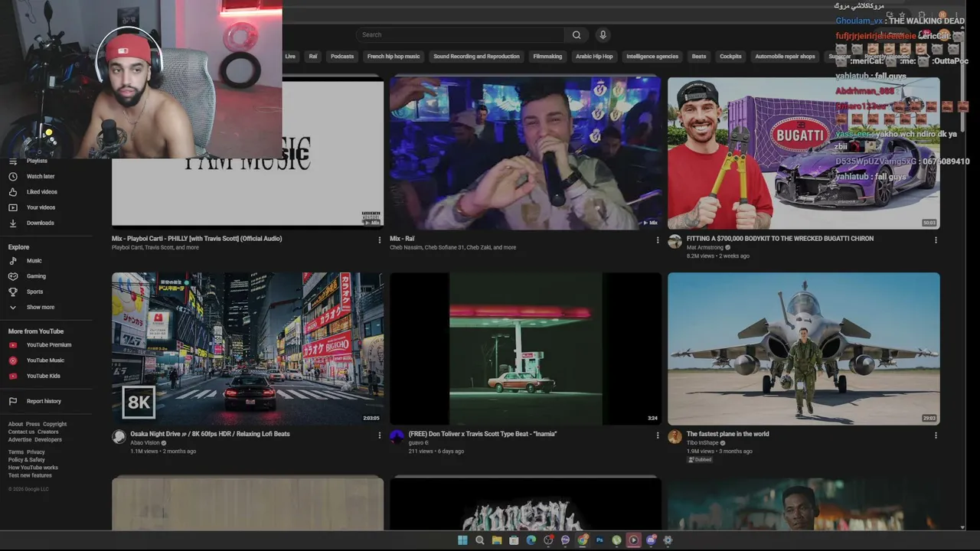Screen dimensions: 980x551
Task: Open YouTube Premium from sidebar icon
Action: coord(13,345)
